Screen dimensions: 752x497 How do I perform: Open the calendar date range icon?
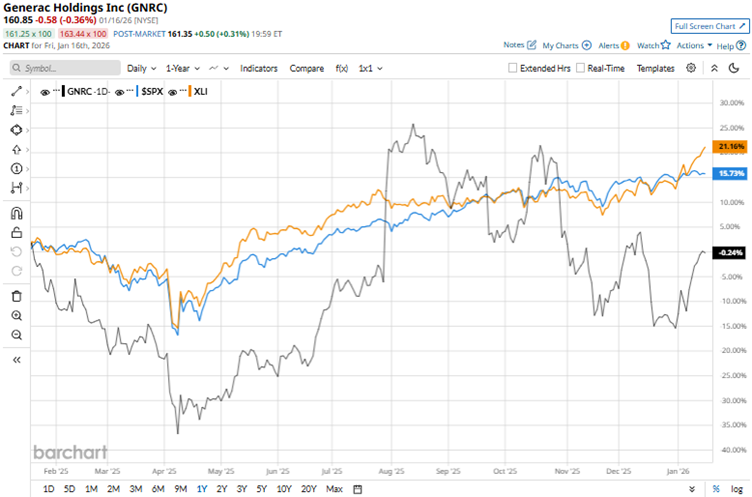357,489
